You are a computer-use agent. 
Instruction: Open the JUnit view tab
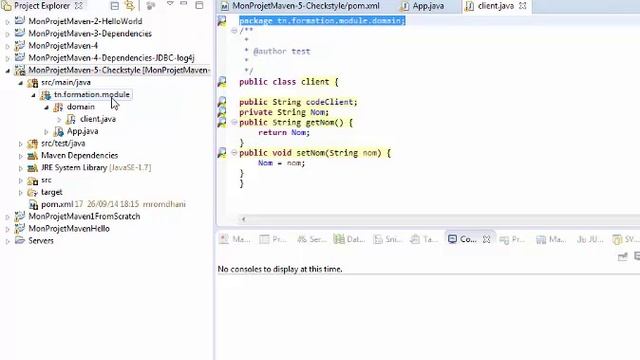click(x=590, y=239)
